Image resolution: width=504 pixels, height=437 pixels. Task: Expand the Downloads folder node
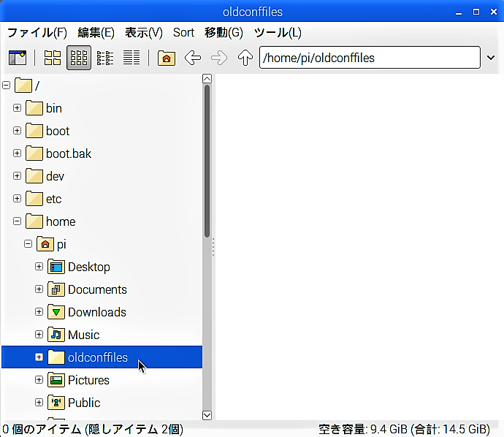pos(39,312)
